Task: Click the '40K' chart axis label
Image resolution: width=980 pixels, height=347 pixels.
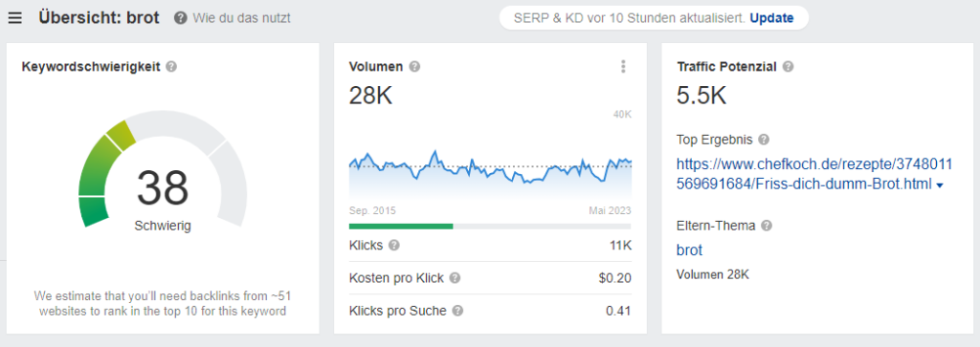Action: coord(622,114)
